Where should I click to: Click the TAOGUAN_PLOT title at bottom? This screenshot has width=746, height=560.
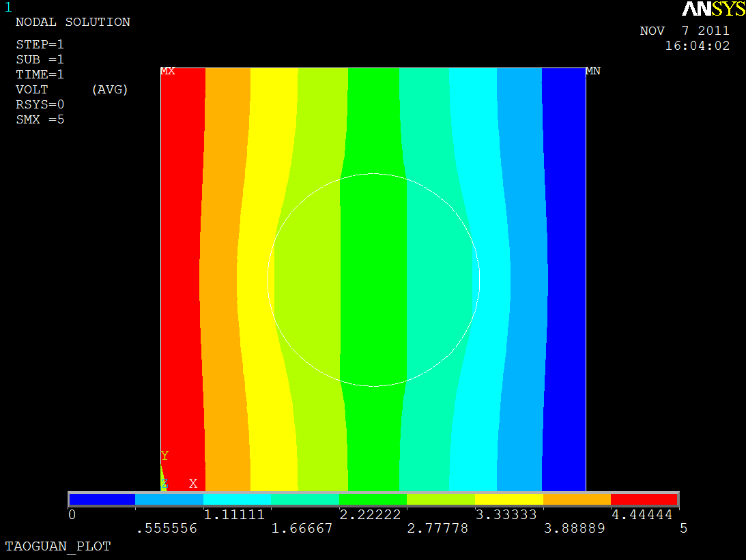57,546
